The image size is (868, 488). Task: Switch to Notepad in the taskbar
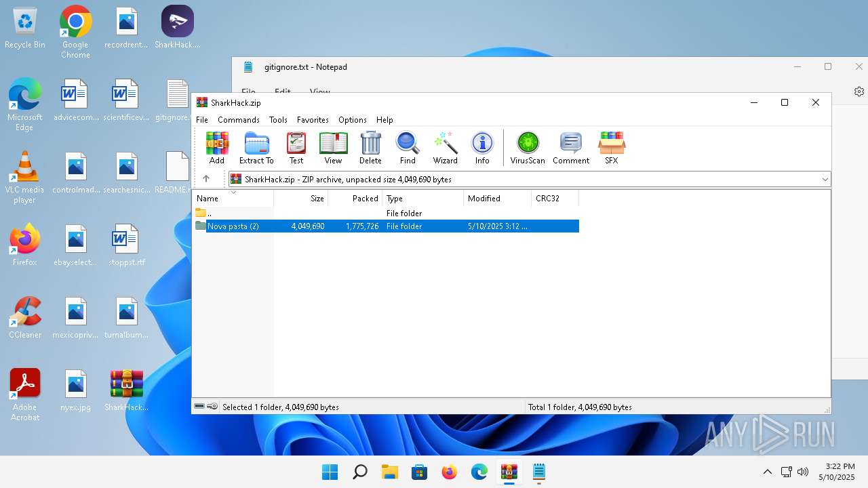[x=539, y=472]
